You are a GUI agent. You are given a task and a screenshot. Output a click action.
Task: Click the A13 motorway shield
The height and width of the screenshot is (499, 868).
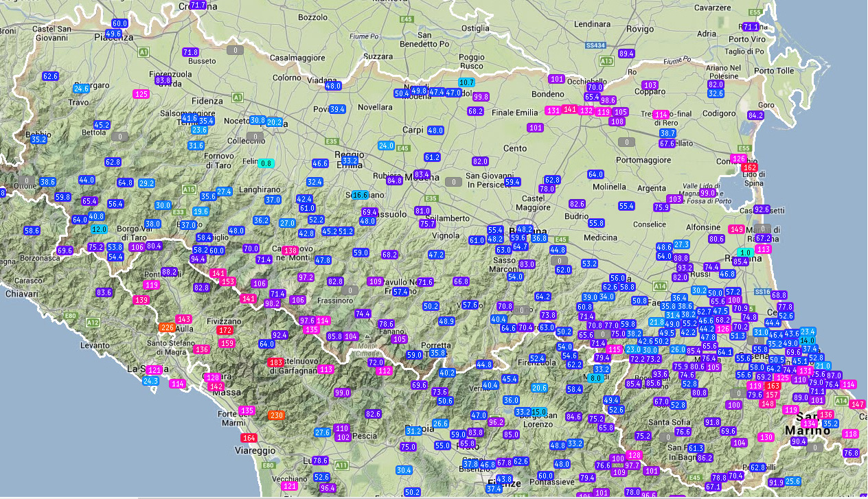606,61
